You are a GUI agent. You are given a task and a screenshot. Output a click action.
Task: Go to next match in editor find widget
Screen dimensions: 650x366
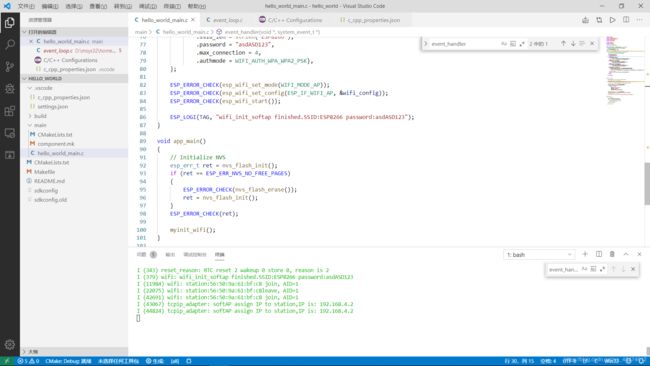coord(573,44)
